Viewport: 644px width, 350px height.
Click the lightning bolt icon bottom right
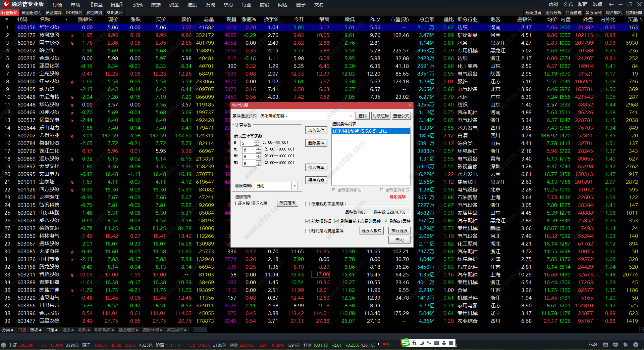(636, 345)
